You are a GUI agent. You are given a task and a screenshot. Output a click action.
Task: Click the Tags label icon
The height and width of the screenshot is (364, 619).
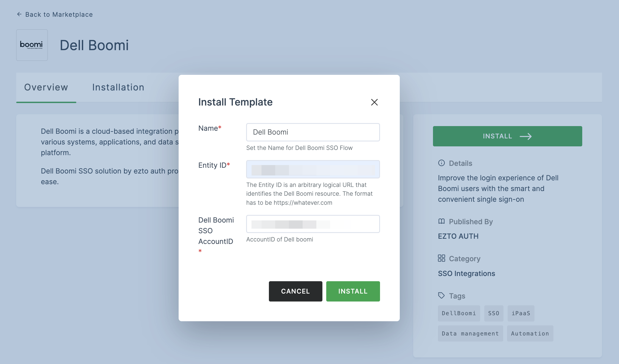[x=441, y=295]
